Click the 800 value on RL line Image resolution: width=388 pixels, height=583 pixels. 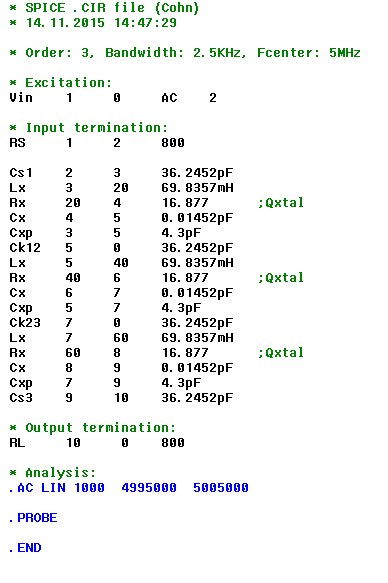click(173, 443)
